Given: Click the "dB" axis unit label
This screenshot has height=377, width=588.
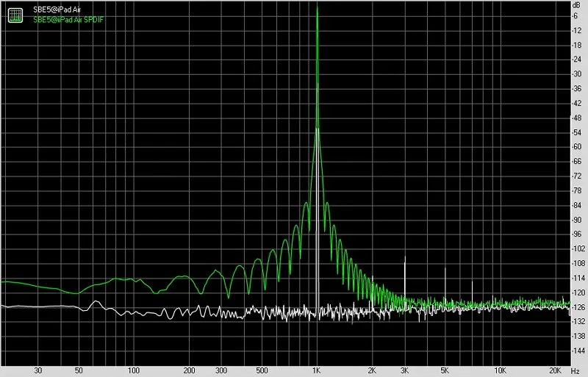Looking at the screenshot, I should click(x=577, y=5).
